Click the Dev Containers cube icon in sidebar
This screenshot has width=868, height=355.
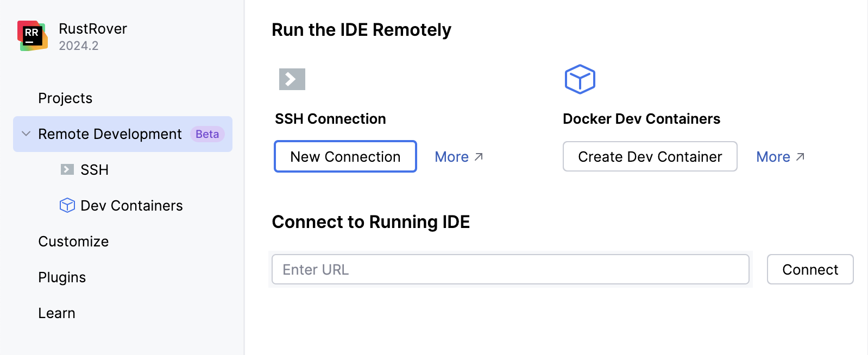click(x=67, y=205)
